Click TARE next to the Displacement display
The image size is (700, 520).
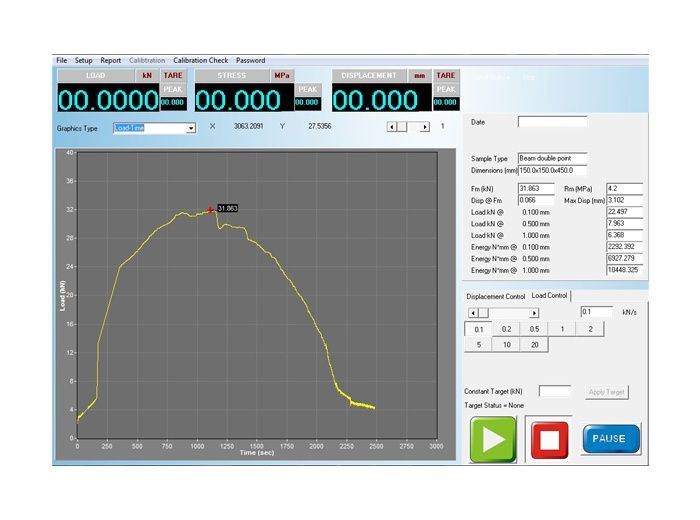pos(446,75)
